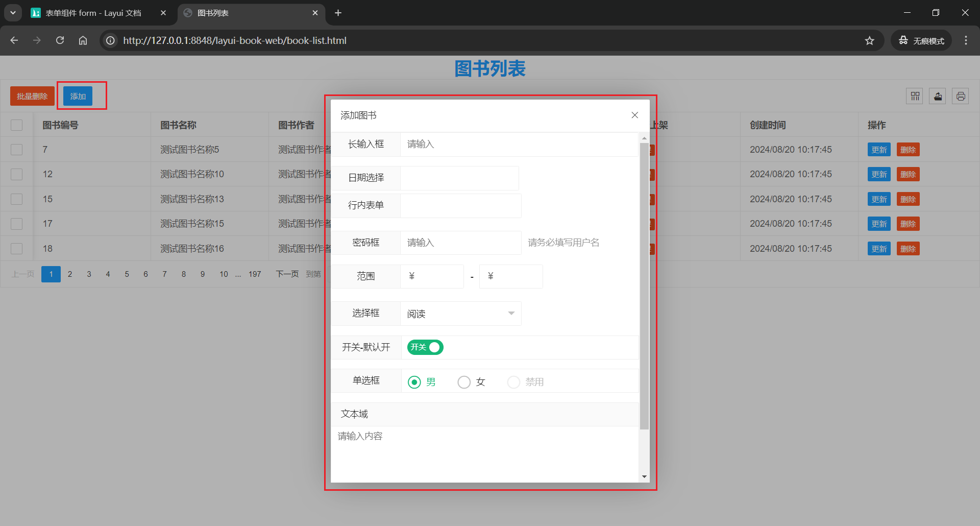980x526 pixels.
Task: Expand the 选择框 dropdown showing 阅读
Action: click(461, 314)
